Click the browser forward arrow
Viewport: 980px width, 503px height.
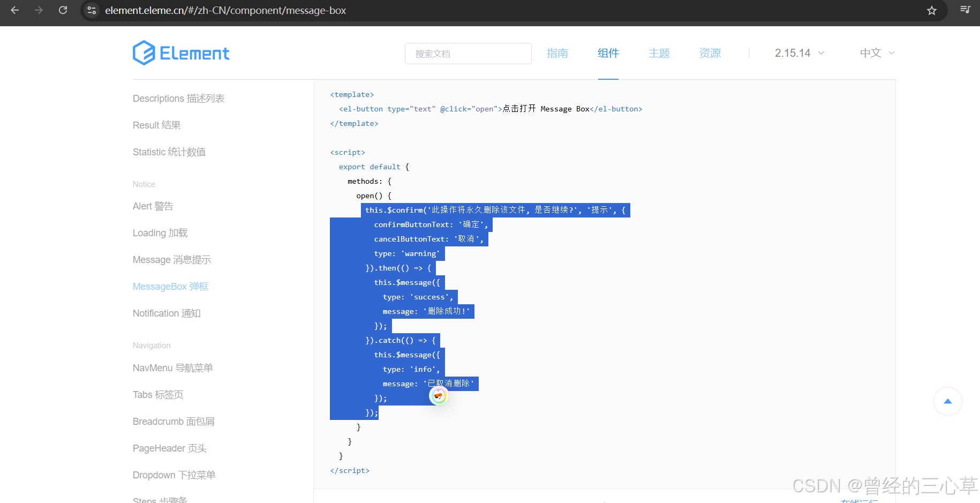[39, 10]
